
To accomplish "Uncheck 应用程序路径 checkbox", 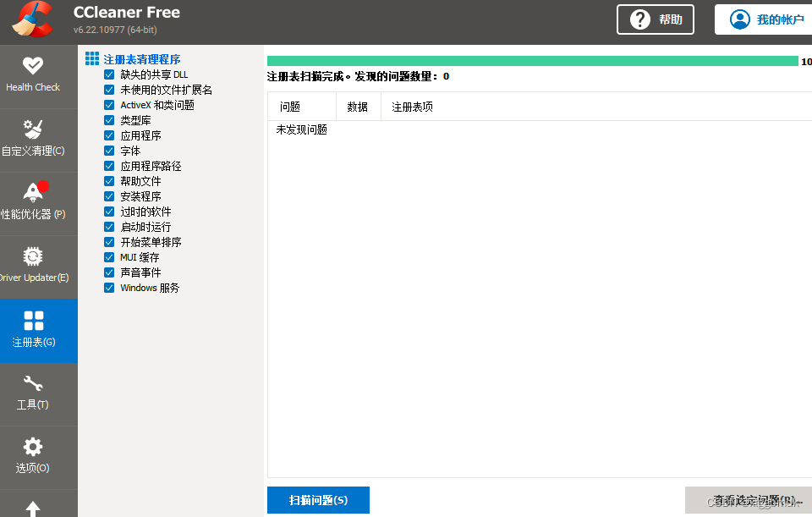I will click(x=109, y=166).
